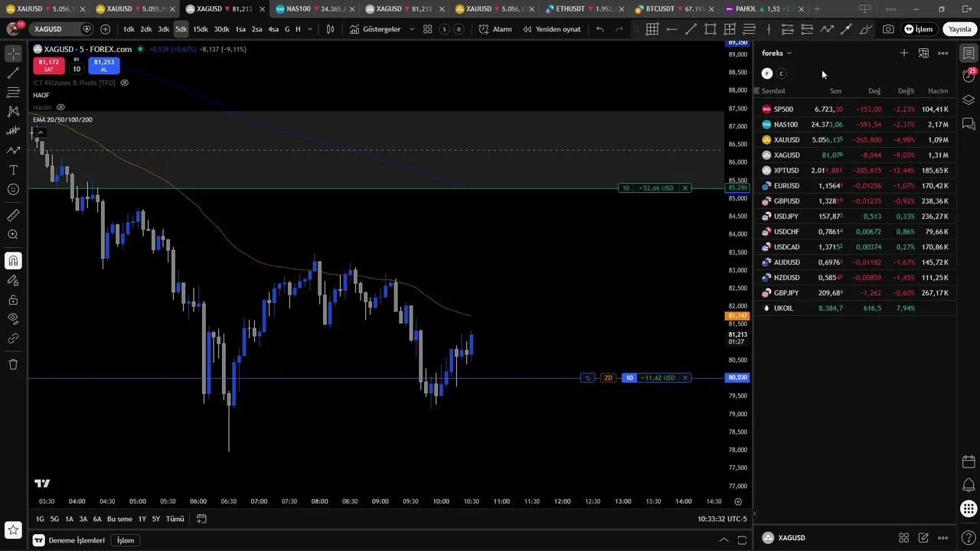This screenshot has height=551, width=980.
Task: Select XAUUSD row in the watchlist
Action: [x=855, y=140]
